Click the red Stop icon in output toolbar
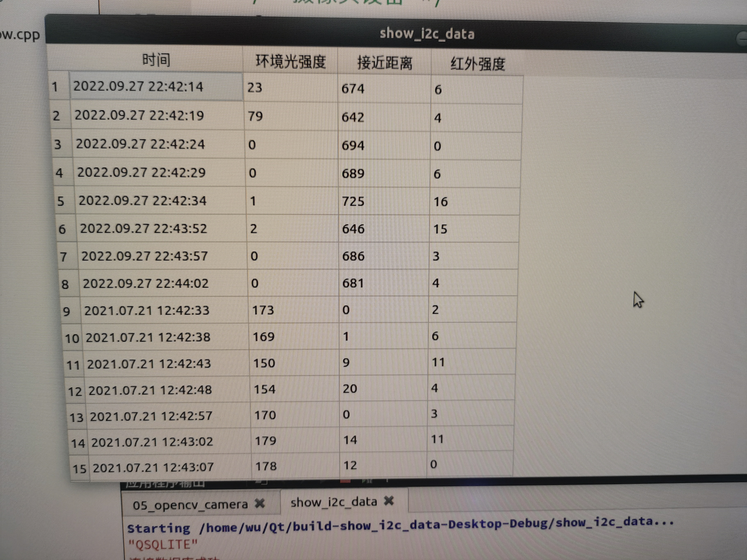This screenshot has height=560, width=747. pyautogui.click(x=345, y=482)
